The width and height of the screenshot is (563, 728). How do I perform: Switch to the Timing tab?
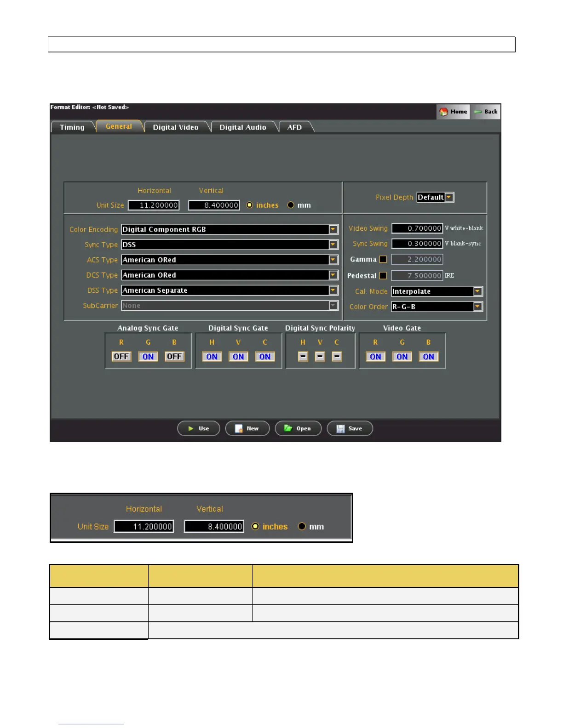[72, 127]
